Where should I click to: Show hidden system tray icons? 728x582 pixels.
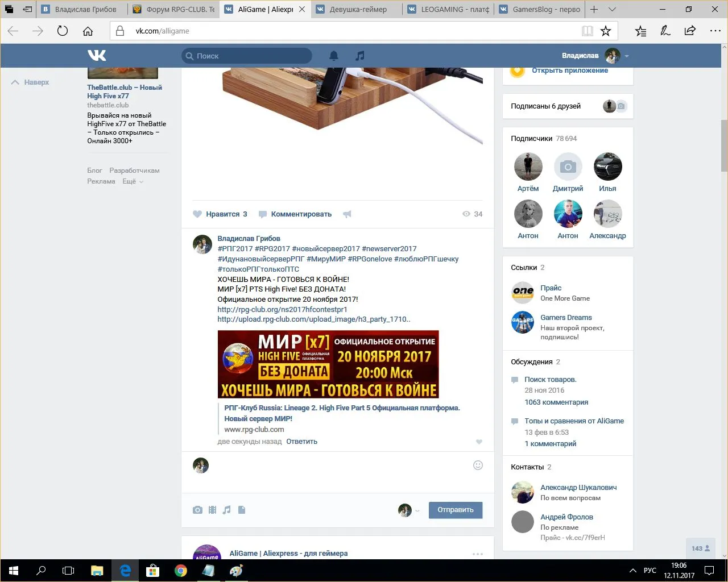(632, 570)
